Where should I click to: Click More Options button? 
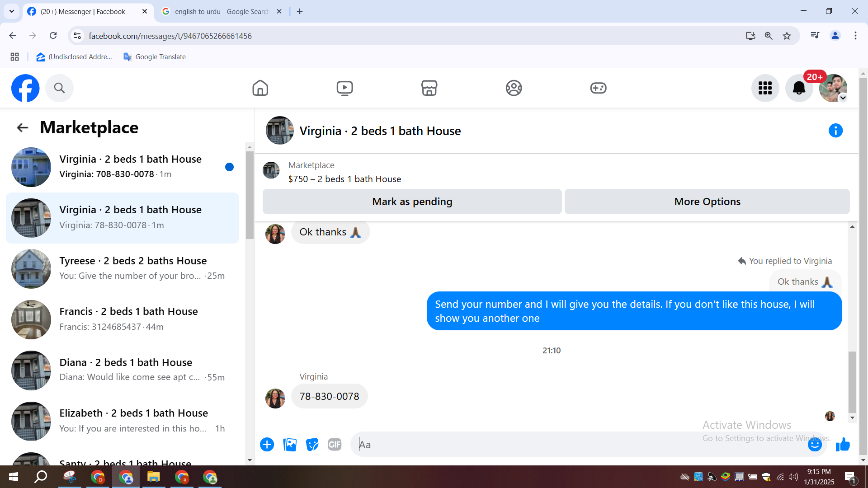pos(707,202)
